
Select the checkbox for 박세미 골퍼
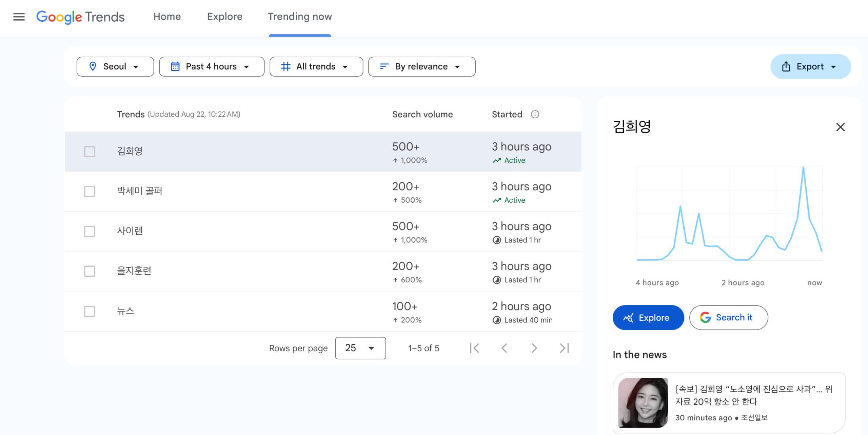(90, 192)
